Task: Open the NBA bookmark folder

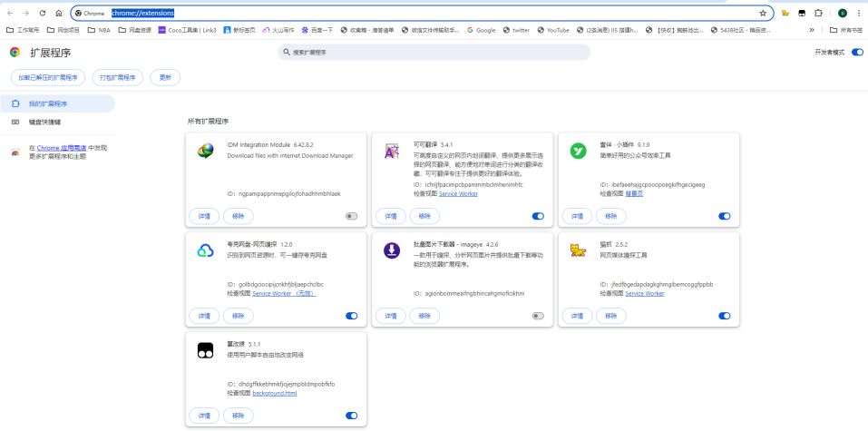Action: pos(99,30)
